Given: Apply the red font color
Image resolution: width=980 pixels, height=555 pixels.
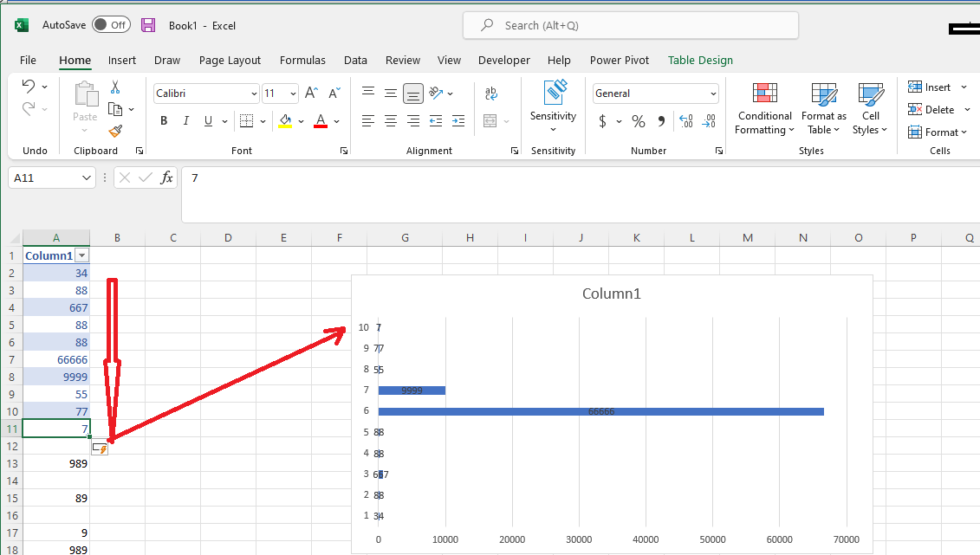Looking at the screenshot, I should click(321, 120).
